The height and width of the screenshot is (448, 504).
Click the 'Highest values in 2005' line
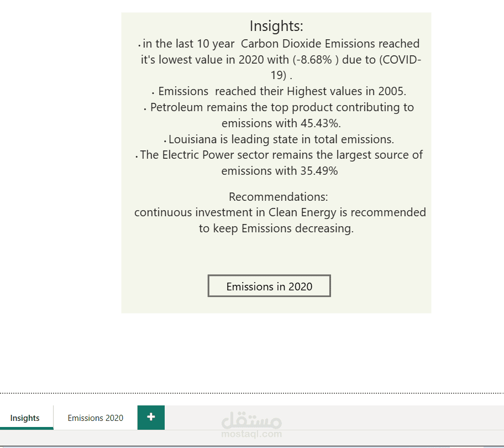point(279,91)
